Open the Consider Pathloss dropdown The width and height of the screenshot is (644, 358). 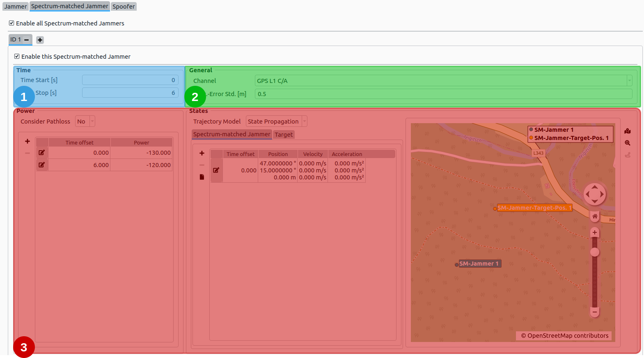point(85,121)
